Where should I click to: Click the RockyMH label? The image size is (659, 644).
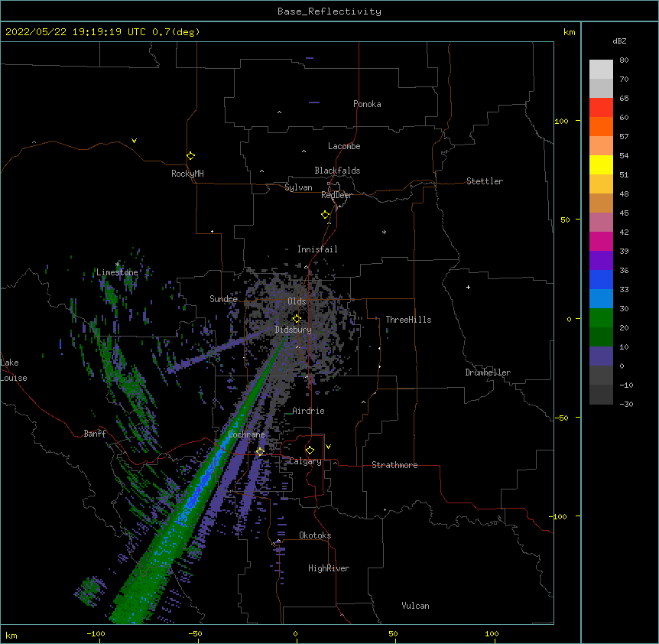coord(187,174)
